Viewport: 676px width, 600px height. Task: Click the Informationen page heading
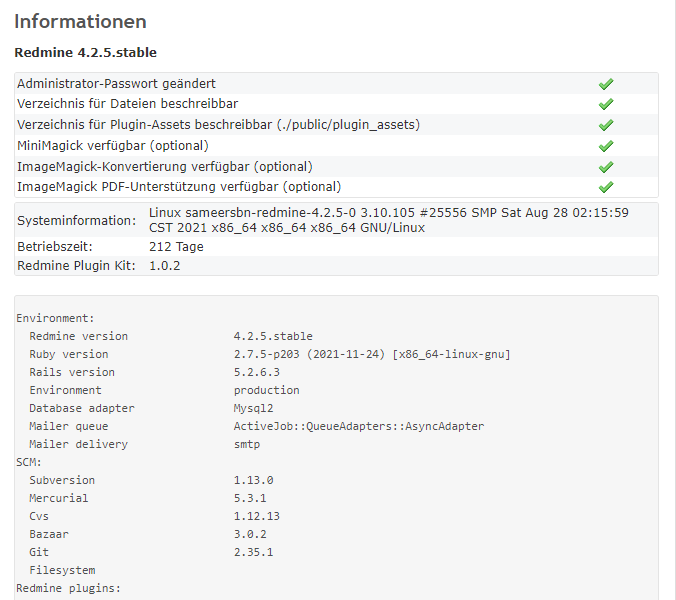pos(80,22)
